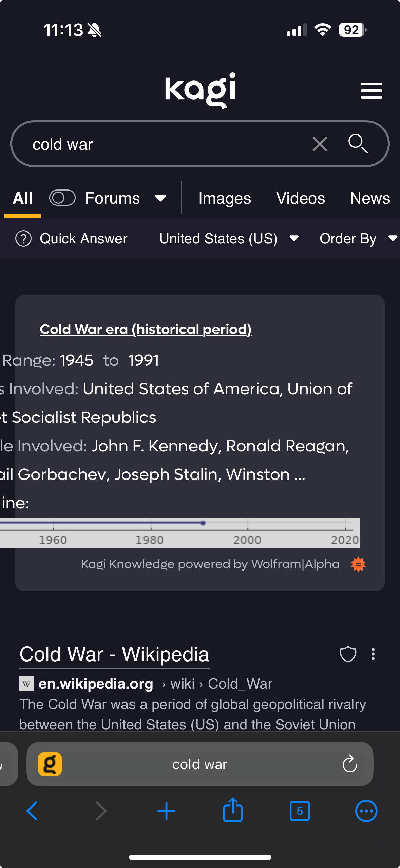
Task: Open the Kagi hamburger menu
Action: click(371, 91)
